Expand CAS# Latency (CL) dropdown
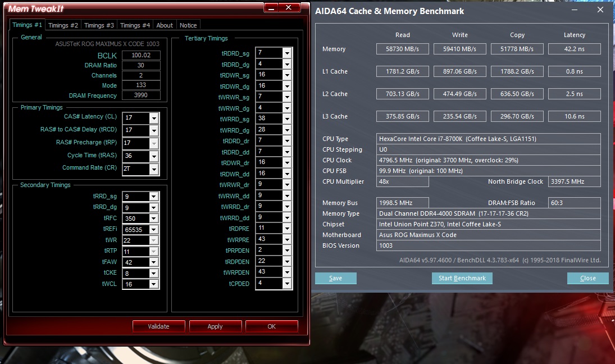Viewport: 615px width, 364px height. (x=154, y=117)
